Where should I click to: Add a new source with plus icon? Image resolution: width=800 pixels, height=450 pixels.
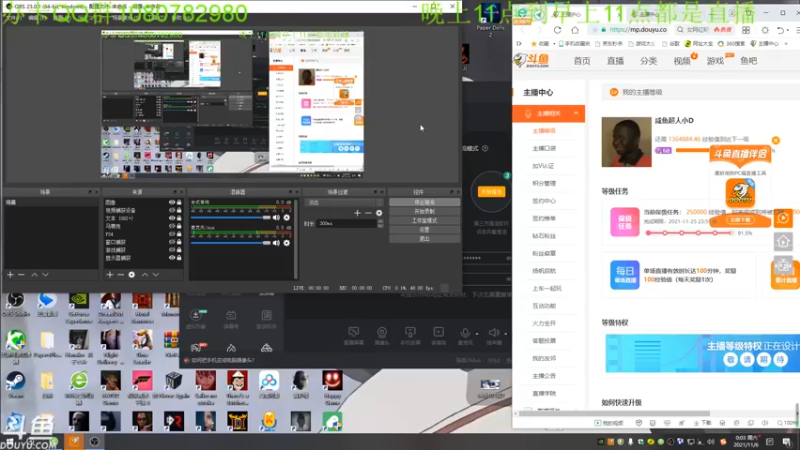[110, 274]
